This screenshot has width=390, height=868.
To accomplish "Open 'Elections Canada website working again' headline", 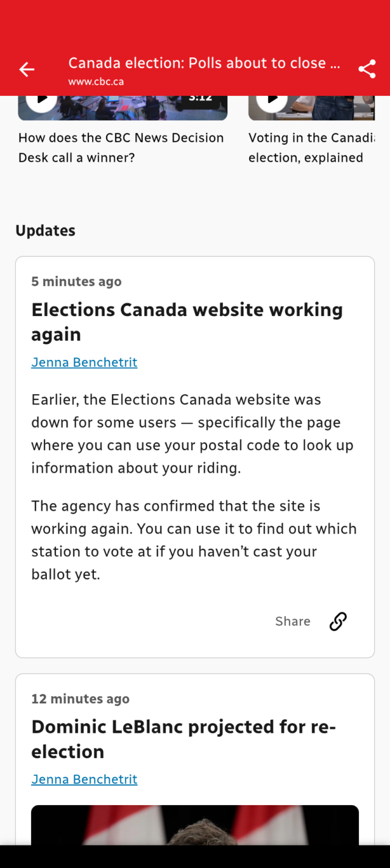I will point(186,321).
